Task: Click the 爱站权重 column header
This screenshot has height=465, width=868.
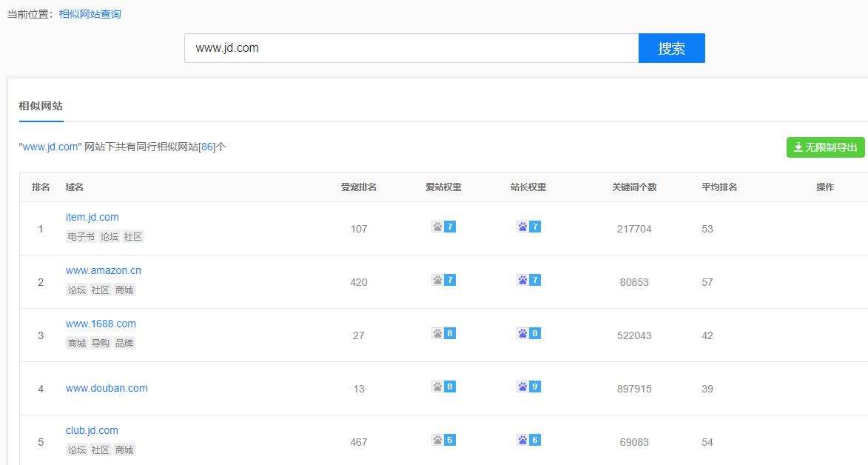Action: click(x=443, y=187)
